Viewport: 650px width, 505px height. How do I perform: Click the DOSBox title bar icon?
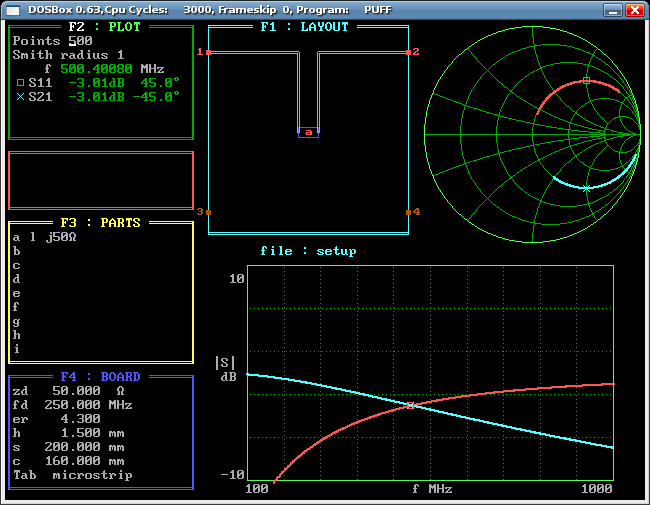13,10
